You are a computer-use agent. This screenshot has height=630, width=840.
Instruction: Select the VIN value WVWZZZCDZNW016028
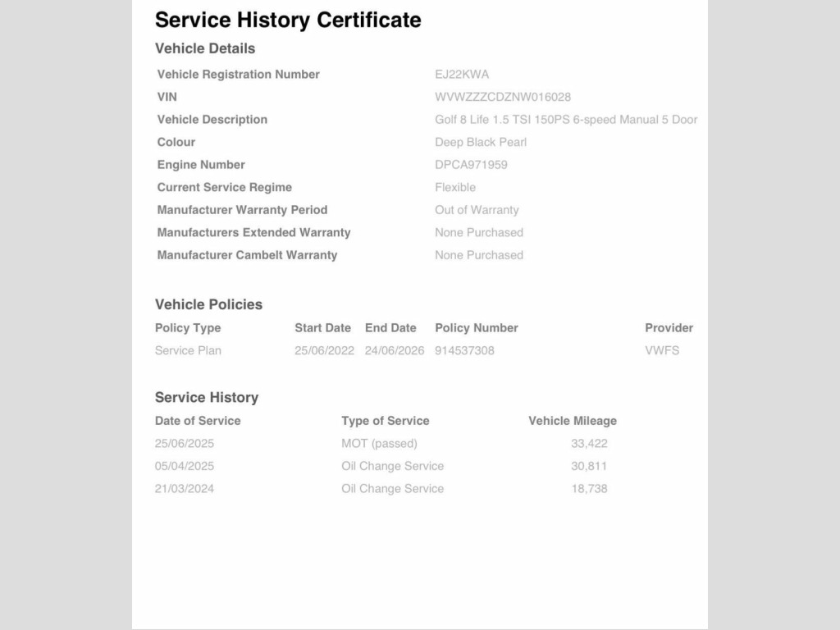[503, 97]
